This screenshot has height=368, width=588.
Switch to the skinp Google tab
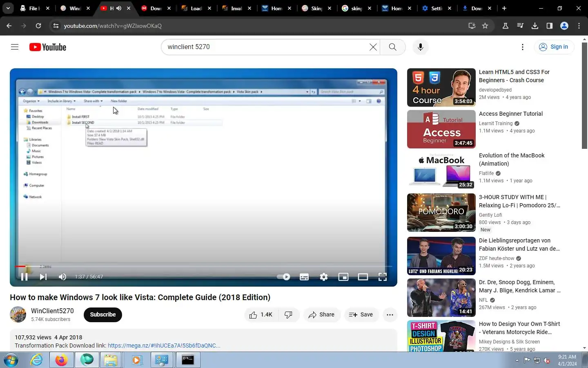click(357, 8)
